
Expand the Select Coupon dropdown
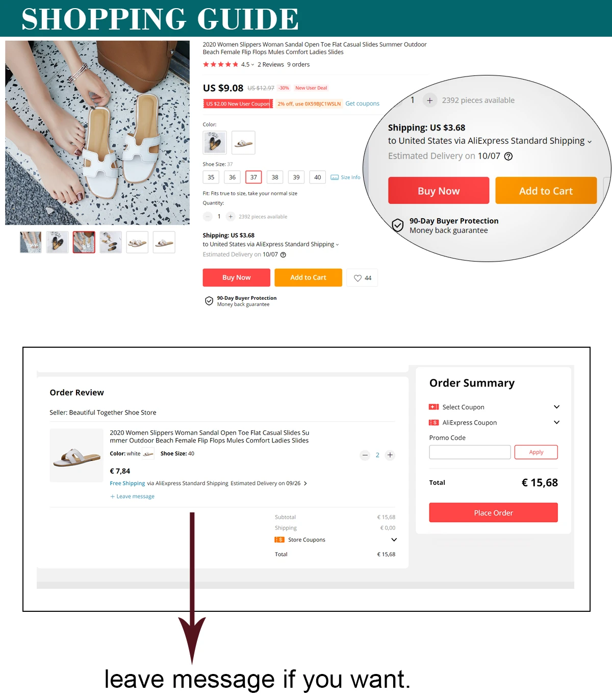point(556,407)
